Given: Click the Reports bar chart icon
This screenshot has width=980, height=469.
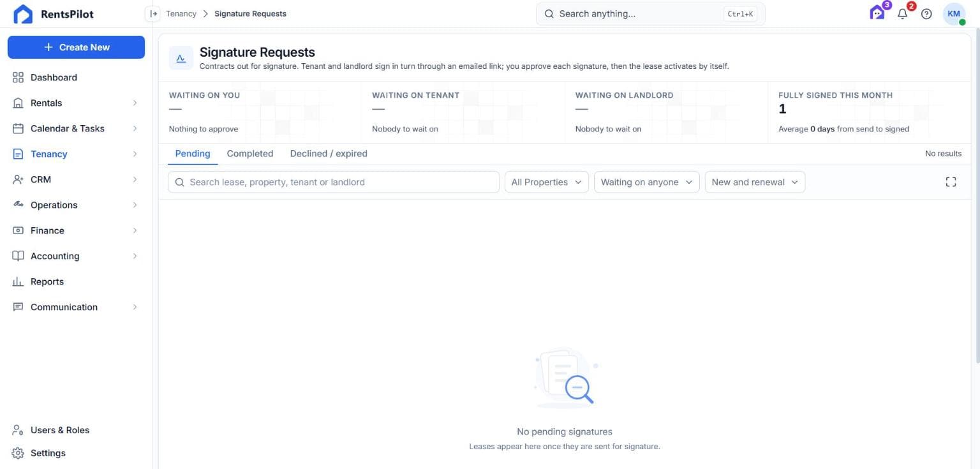Looking at the screenshot, I should (x=18, y=281).
